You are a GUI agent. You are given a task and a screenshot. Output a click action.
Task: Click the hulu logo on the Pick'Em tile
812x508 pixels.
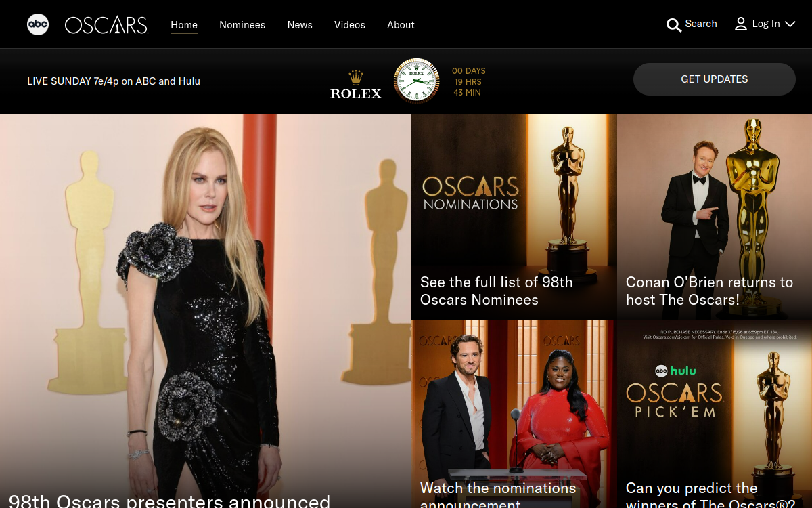pos(683,371)
